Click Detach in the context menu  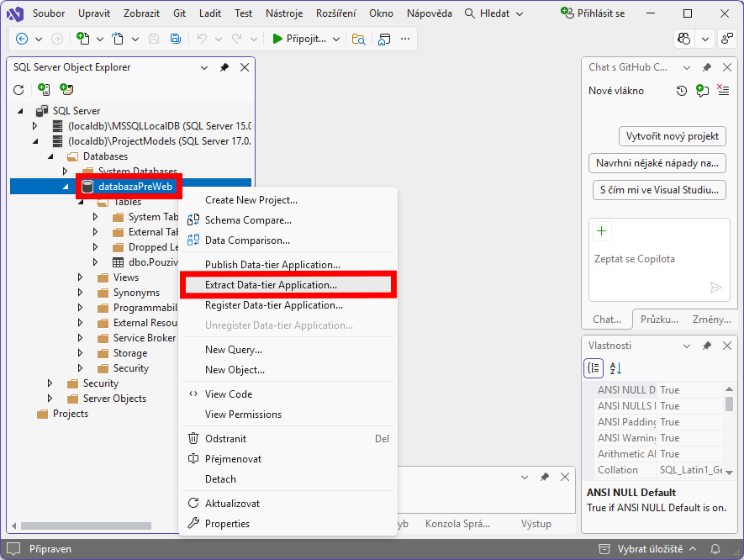[288, 479]
